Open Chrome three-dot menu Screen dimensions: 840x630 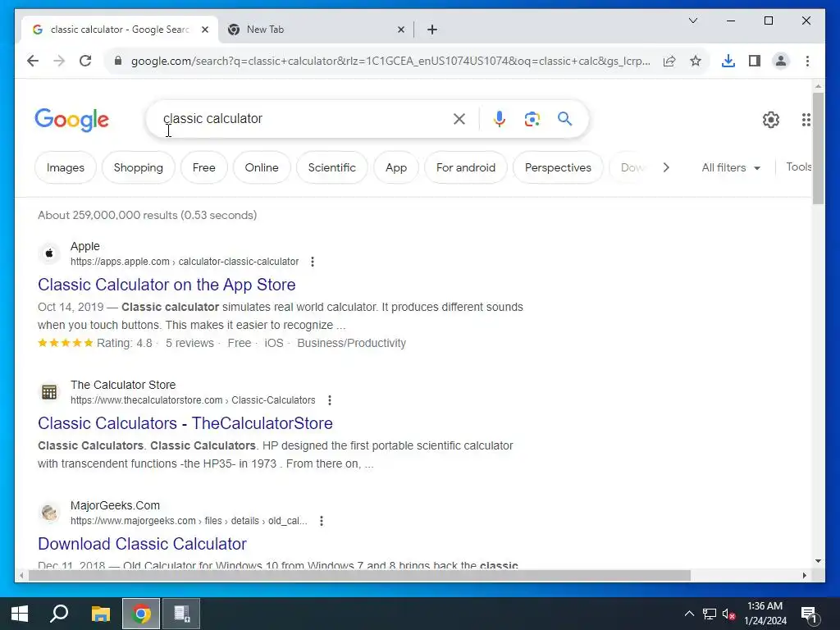click(807, 61)
